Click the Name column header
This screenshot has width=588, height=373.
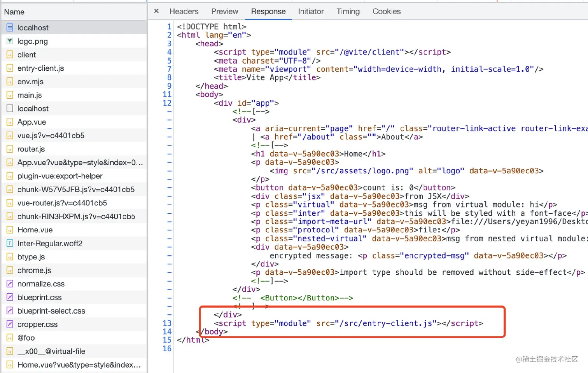click(x=73, y=12)
